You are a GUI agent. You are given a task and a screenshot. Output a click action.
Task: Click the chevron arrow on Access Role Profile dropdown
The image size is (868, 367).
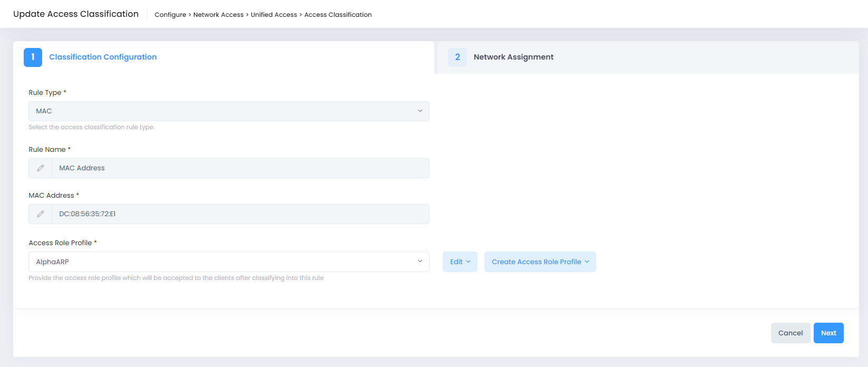[420, 262]
